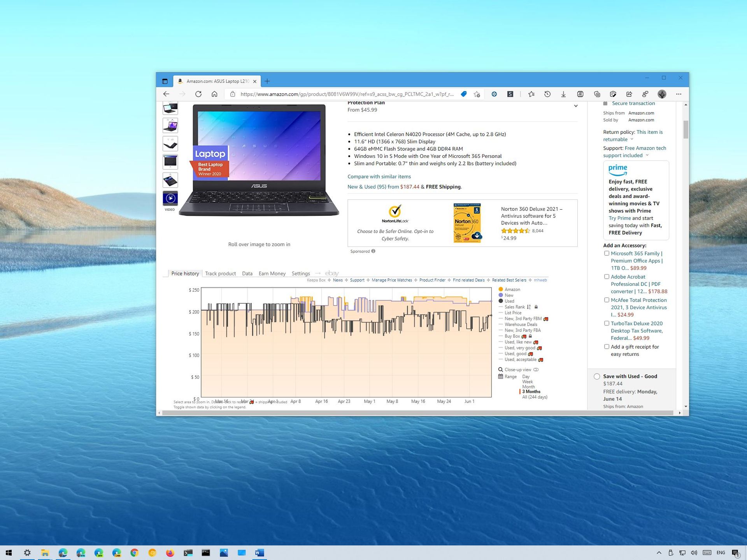Expand the Protection Plan section chevron

point(576,106)
